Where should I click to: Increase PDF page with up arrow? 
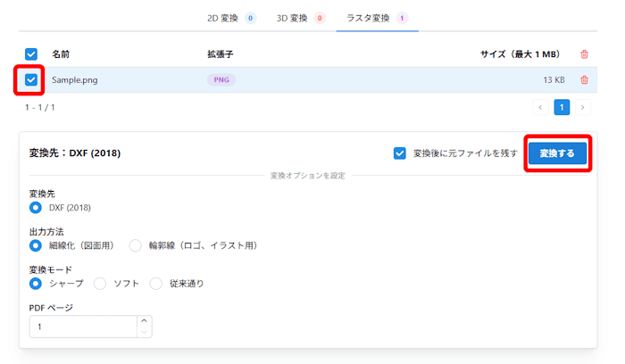(x=145, y=321)
